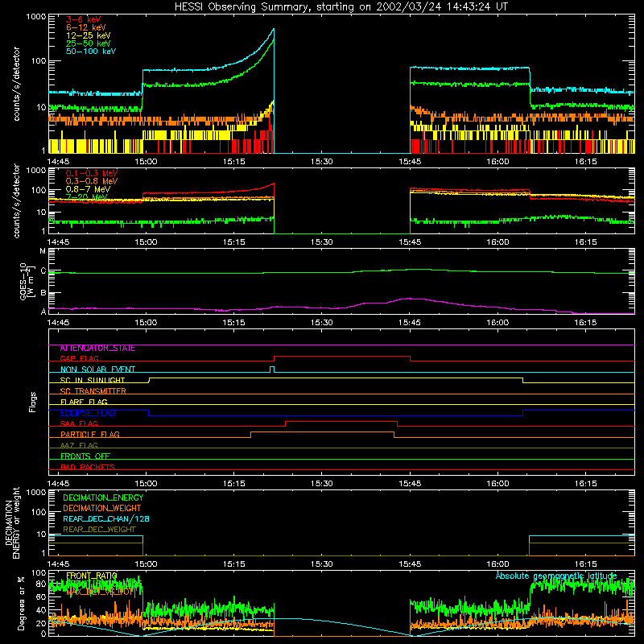Click counts/s/detector axis title of the keV panel

pos(17,84)
